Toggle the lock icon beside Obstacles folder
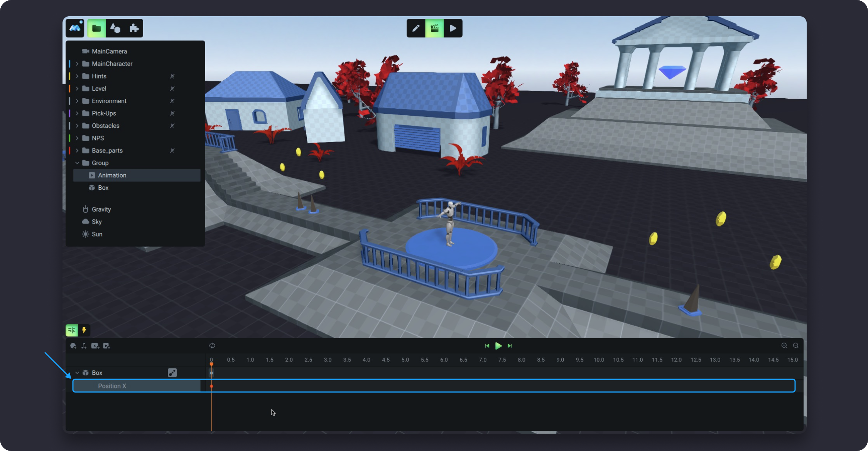The width and height of the screenshot is (868, 451). [172, 126]
